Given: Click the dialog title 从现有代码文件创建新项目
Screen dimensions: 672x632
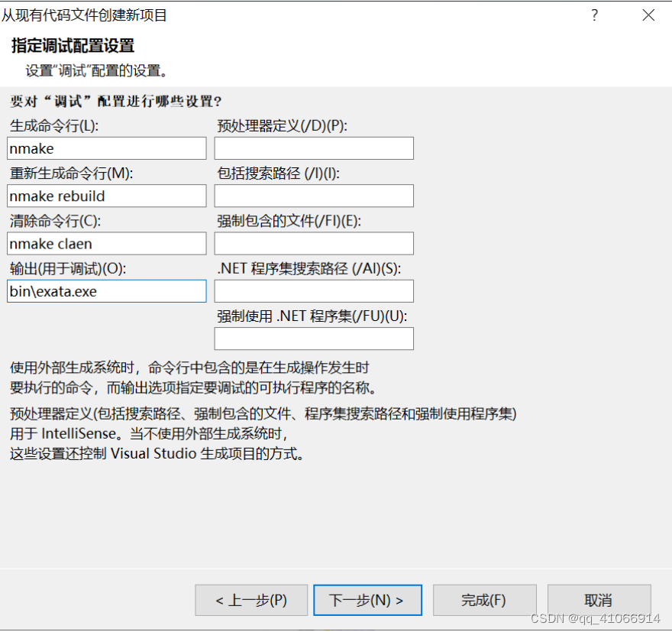Looking at the screenshot, I should point(86,15).
